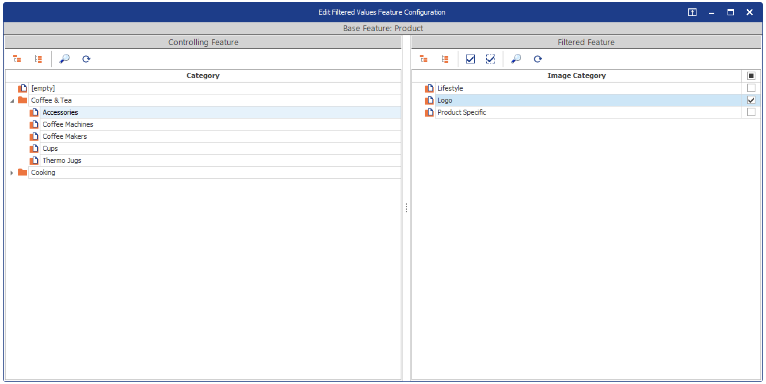The height and width of the screenshot is (384, 766).
Task: Refresh the Filtered Feature list
Action: [538, 59]
